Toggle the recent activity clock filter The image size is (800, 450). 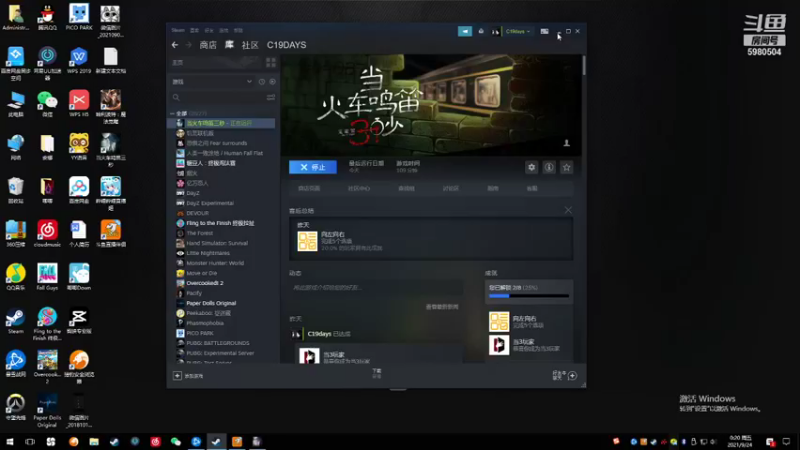(x=262, y=82)
